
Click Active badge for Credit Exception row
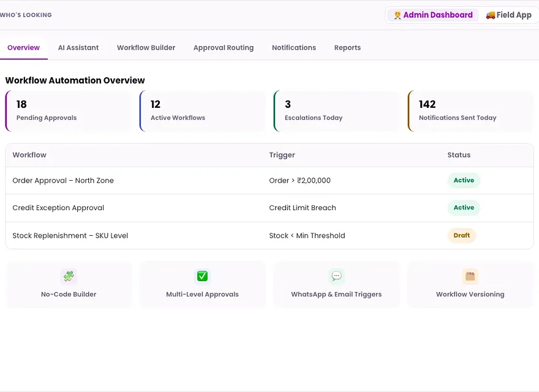[x=464, y=208]
